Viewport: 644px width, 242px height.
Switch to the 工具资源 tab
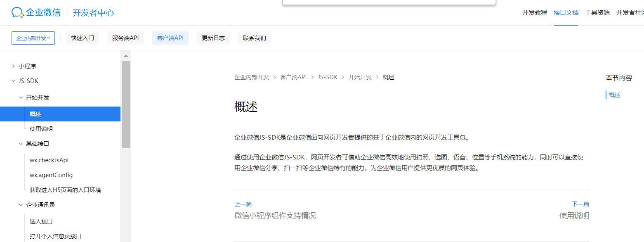click(x=597, y=12)
